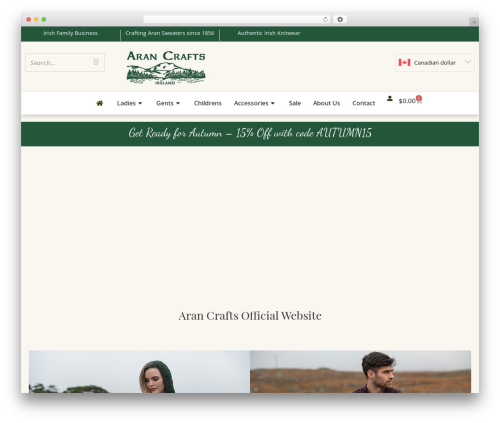500x423 pixels.
Task: Go to the Sale page
Action: coord(295,103)
